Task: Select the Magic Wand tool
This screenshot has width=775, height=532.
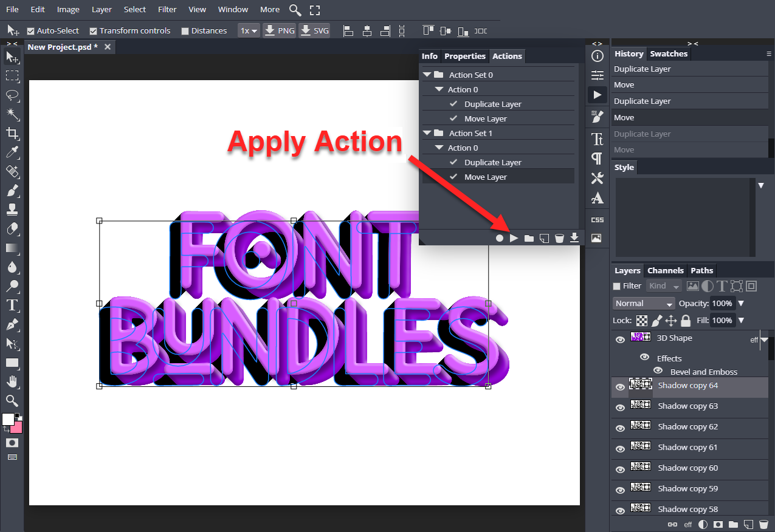Action: click(x=12, y=114)
